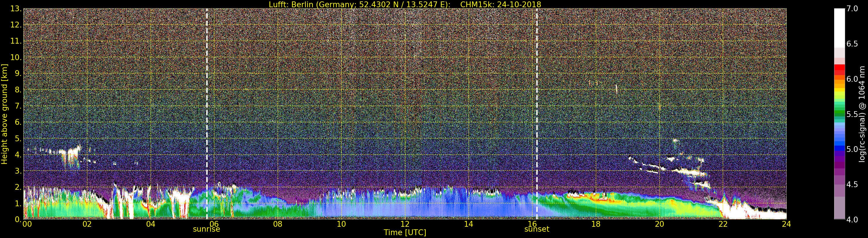Click the white top segment of the colorbar
Screen dimensions: 868x238
(839, 28)
